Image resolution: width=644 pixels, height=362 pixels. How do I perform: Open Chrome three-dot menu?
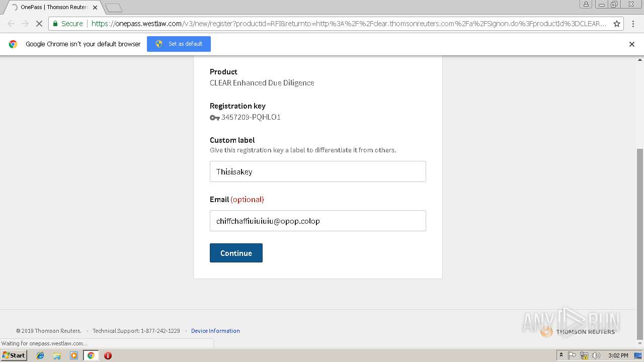(x=633, y=24)
